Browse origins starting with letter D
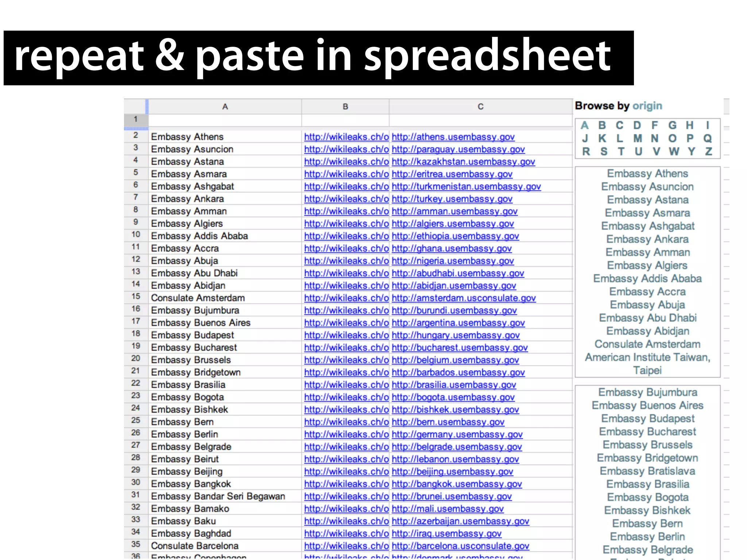The image size is (747, 560). pyautogui.click(x=637, y=125)
